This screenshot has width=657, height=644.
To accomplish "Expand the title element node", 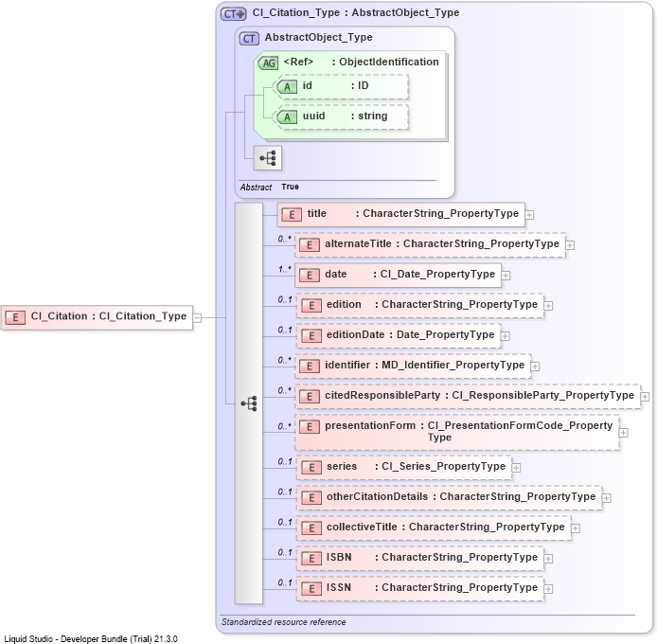I will [x=529, y=215].
